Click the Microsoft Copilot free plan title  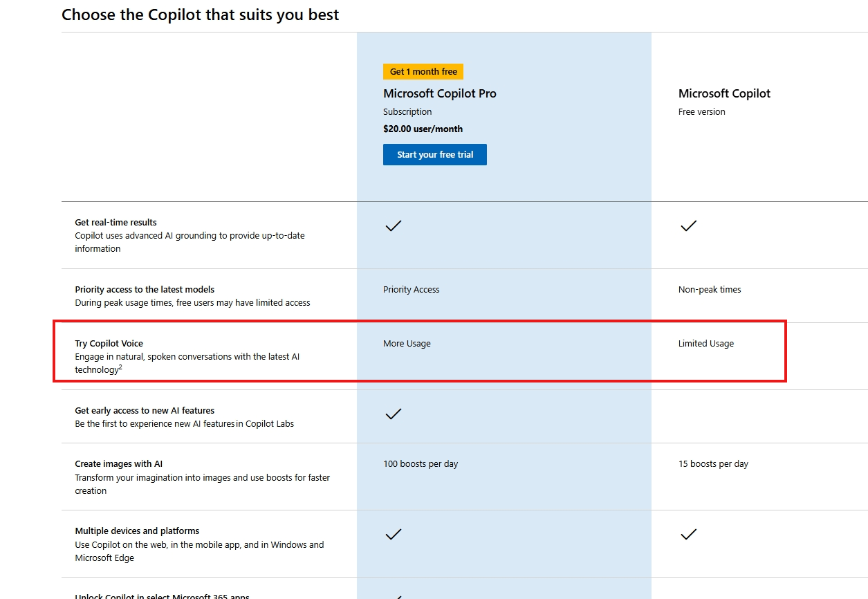724,93
